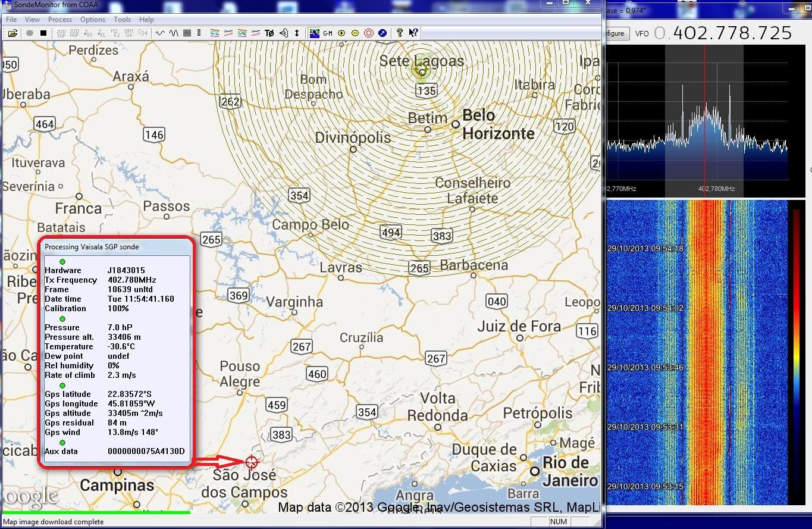The image size is (812, 529).
Task: Click the red target center-on-sonde icon
Action: point(369,33)
